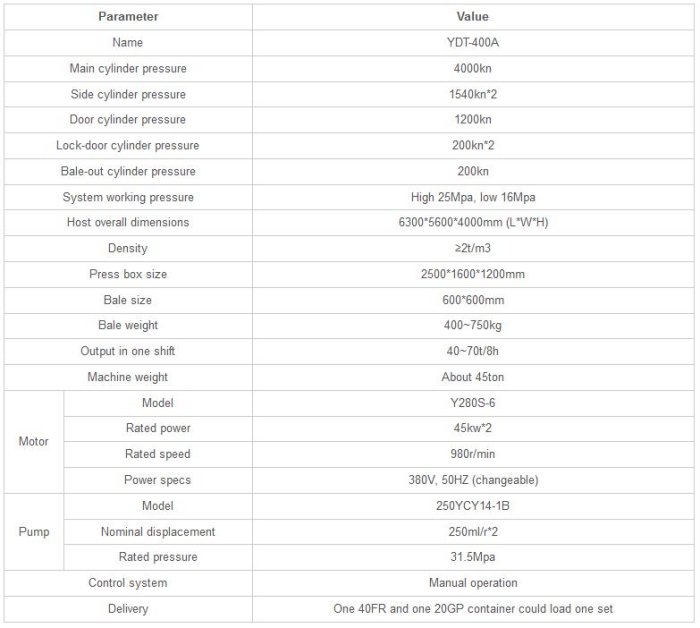Select the High 25Mpa, low 16Mpa value

coord(473,197)
